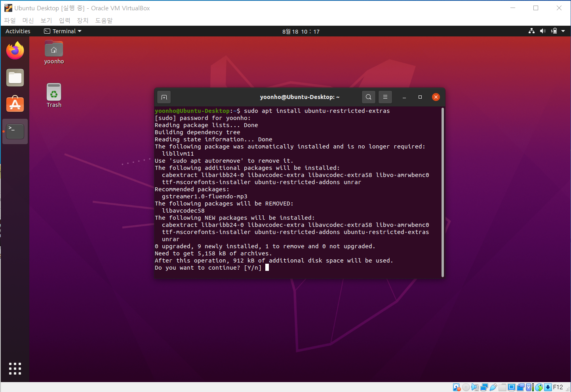Open the Trash icon on desktop
The image size is (571, 392).
[54, 95]
